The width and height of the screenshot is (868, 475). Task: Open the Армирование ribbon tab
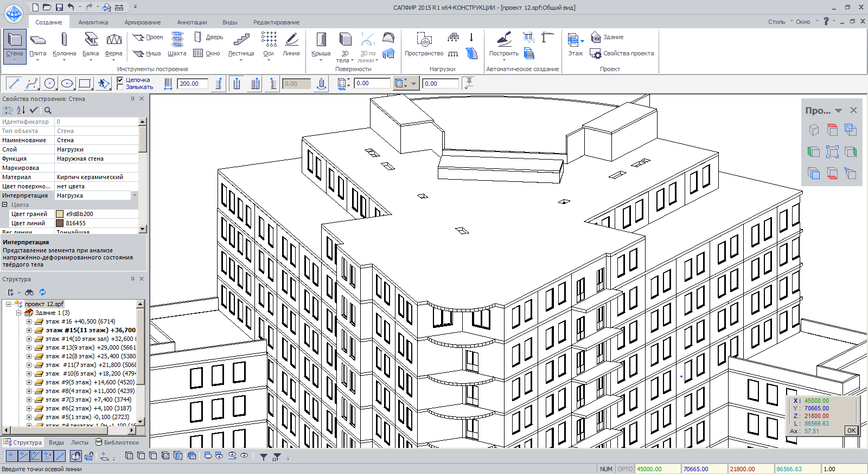(x=142, y=22)
